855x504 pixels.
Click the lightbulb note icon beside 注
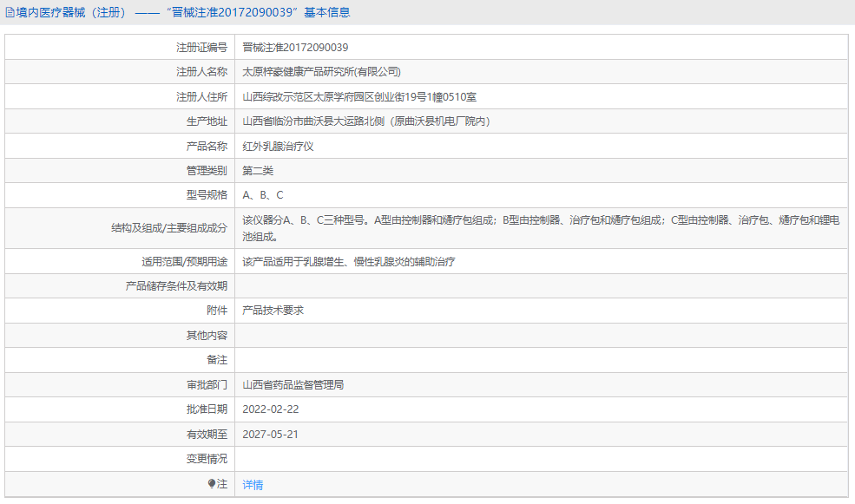[212, 483]
